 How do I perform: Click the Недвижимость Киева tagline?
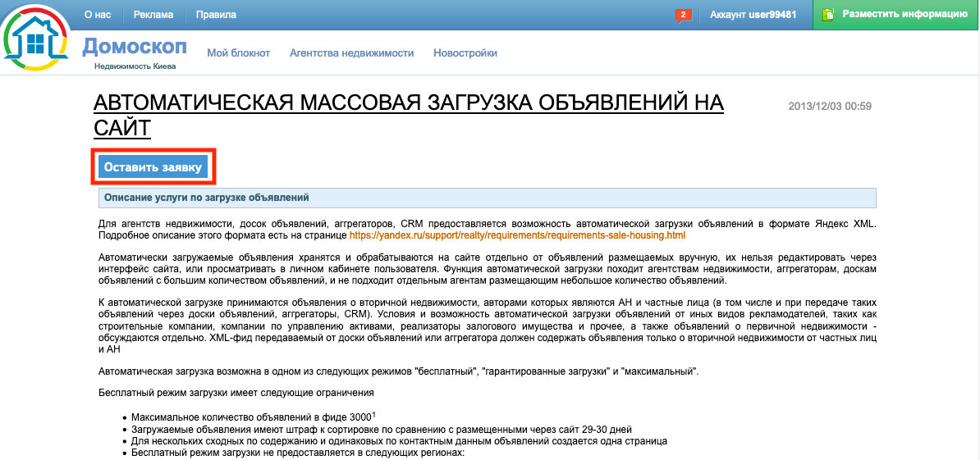(x=135, y=66)
